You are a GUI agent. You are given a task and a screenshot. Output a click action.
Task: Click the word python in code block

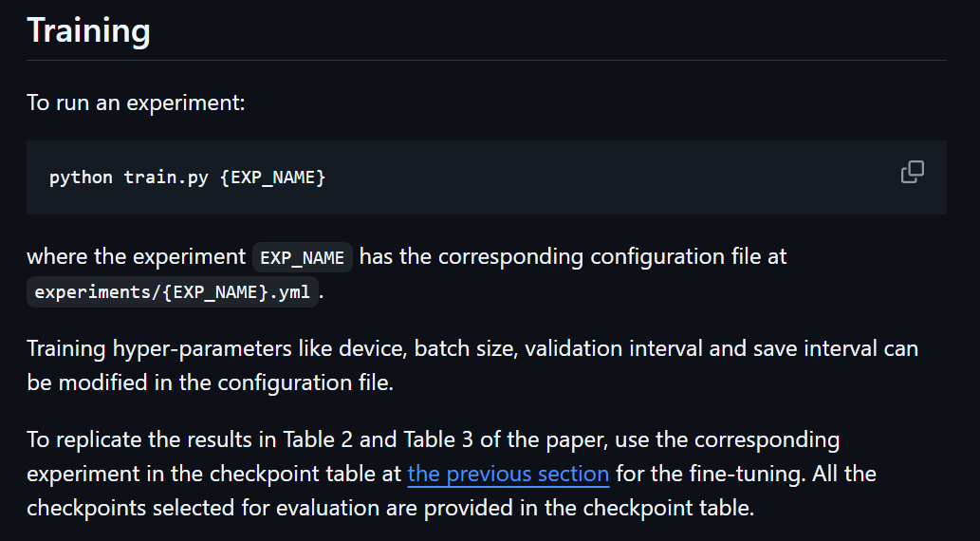[x=81, y=177]
